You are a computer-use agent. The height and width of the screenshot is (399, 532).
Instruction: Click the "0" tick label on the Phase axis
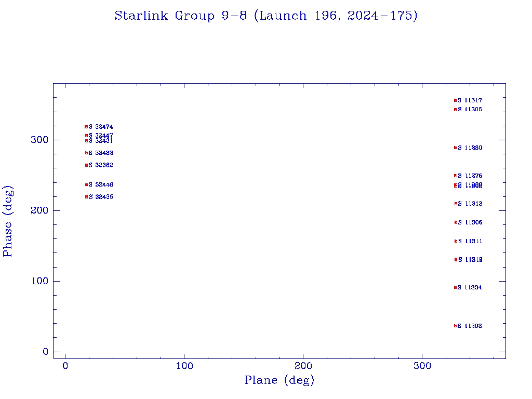(x=46, y=352)
